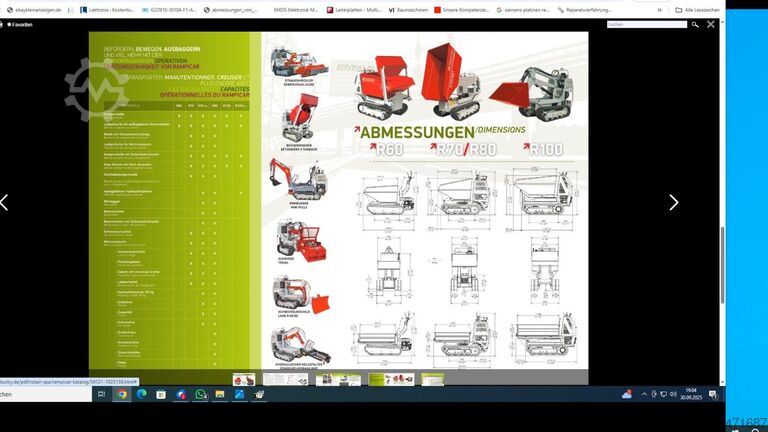Viewport: 768px width, 432px height.
Task: Go to the next catalog page arrow
Action: (674, 202)
